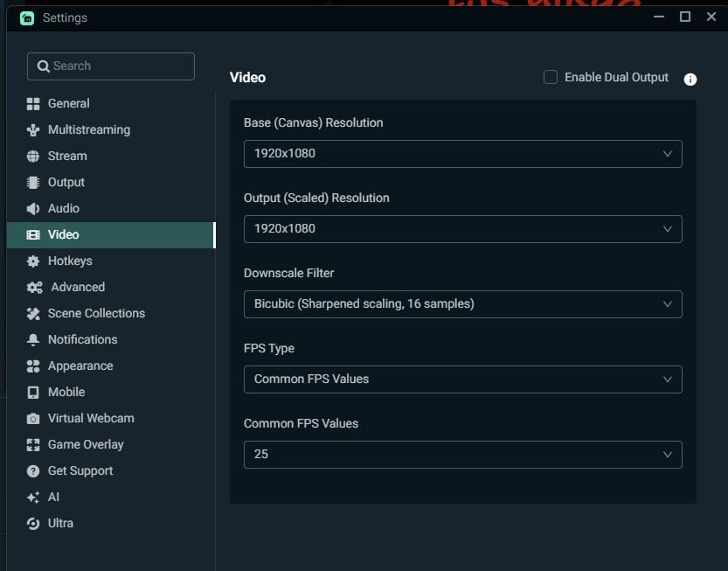Click the Game Overlay icon
Viewport: 728px width, 571px height.
point(33,444)
